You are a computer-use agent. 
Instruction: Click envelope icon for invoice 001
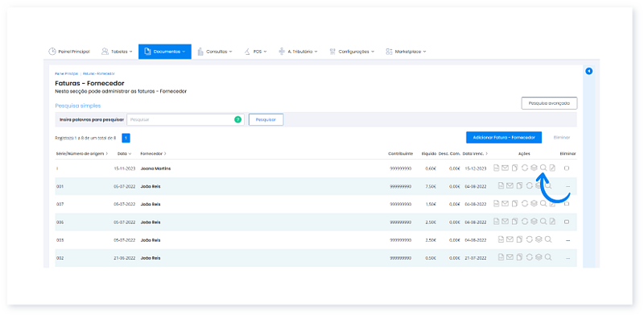point(510,186)
